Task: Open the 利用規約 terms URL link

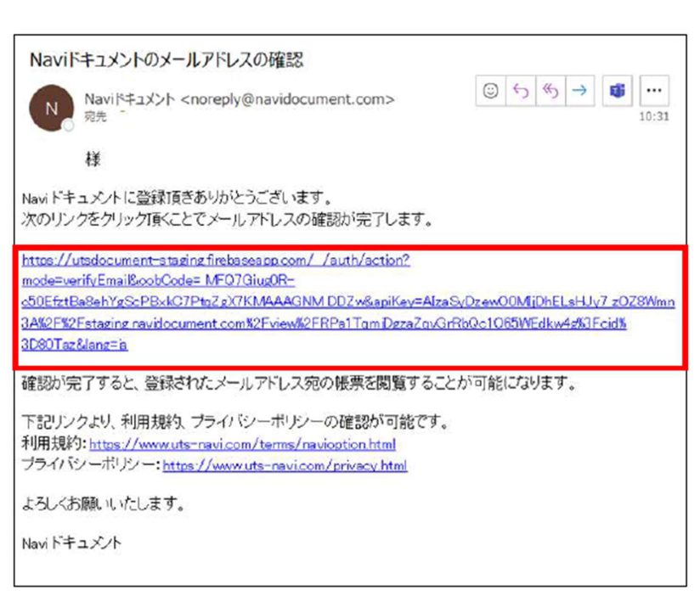Action: pos(242,444)
